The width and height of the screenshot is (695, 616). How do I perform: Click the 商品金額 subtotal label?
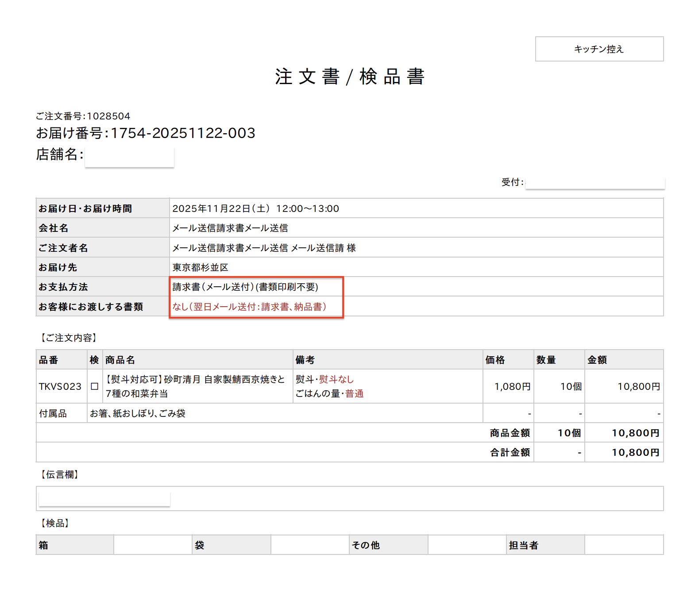coord(510,433)
